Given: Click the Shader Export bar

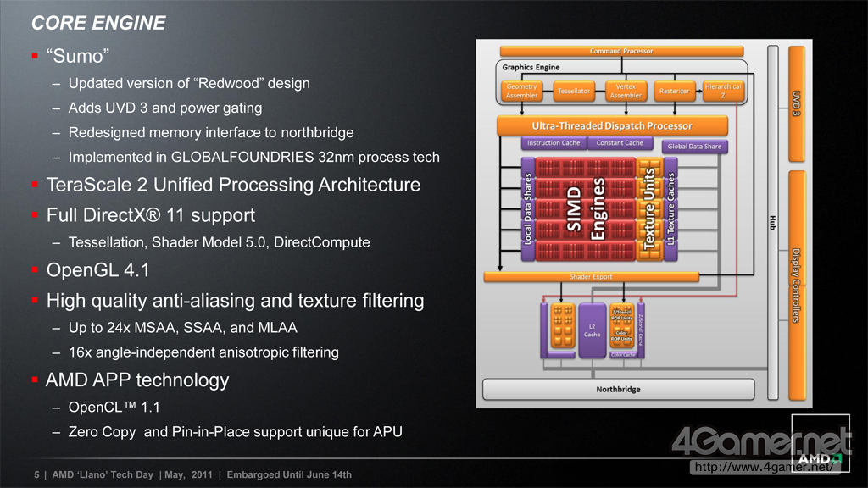Looking at the screenshot, I should 591,277.
